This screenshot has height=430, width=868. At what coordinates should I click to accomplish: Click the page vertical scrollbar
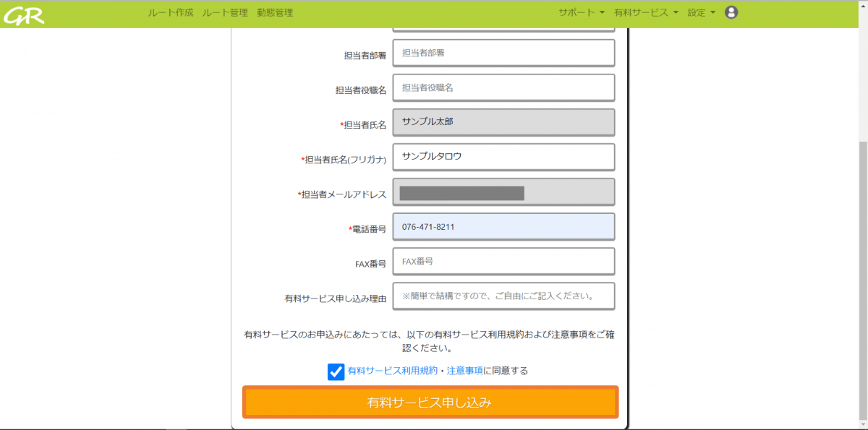pyautogui.click(x=862, y=275)
